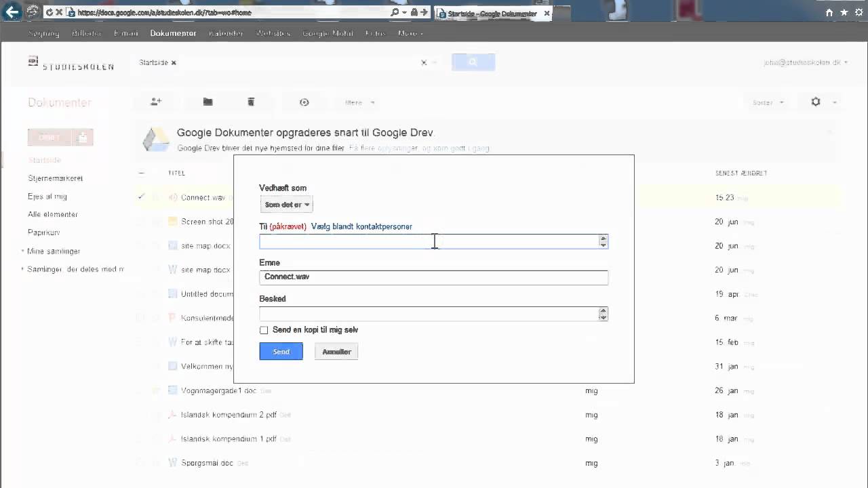This screenshot has height=488, width=868.
Task: Open Websites in top navigation
Action: [273, 33]
